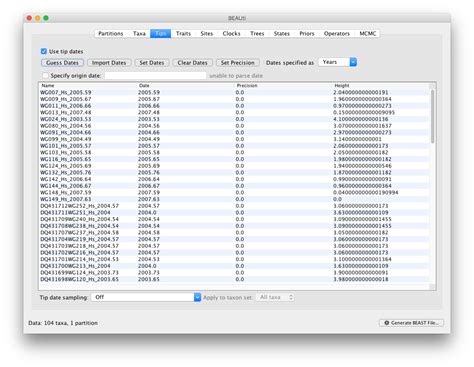Click the Guess Dates button

pos(62,63)
